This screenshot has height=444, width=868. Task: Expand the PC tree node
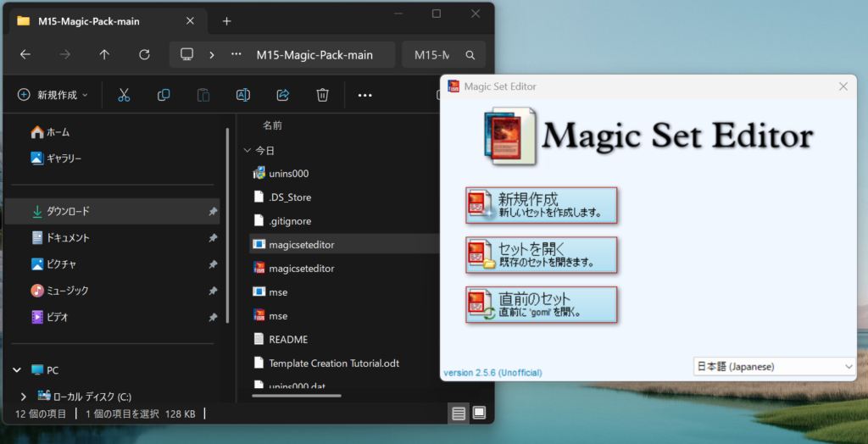[18, 370]
